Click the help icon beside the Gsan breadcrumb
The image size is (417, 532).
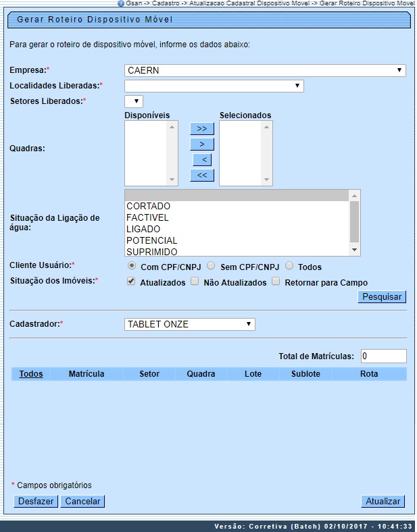tap(121, 3)
